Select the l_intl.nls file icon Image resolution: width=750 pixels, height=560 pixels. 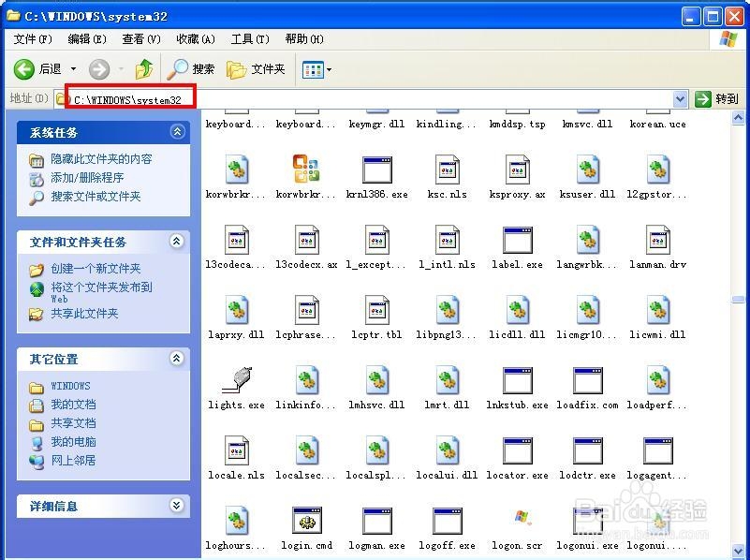(448, 240)
